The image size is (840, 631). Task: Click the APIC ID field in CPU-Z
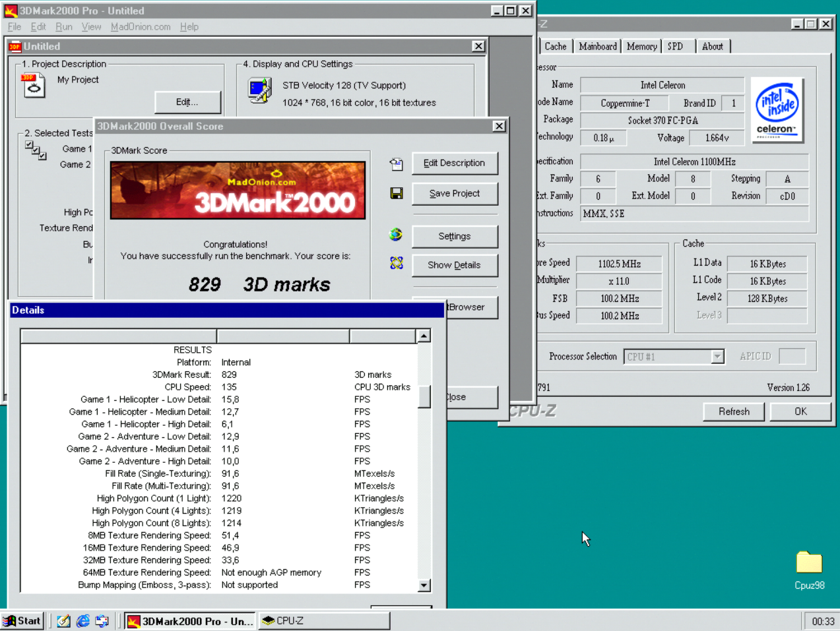pos(792,356)
